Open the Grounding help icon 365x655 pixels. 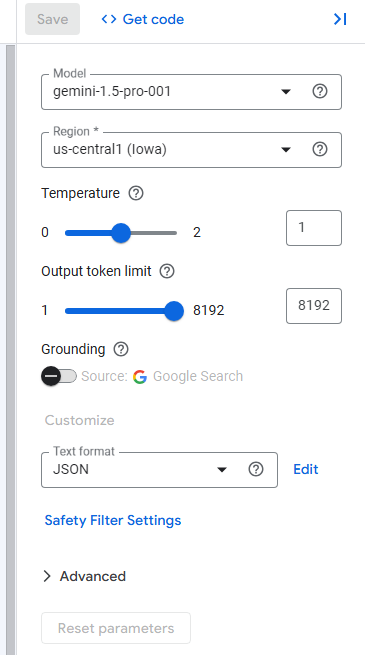121,349
